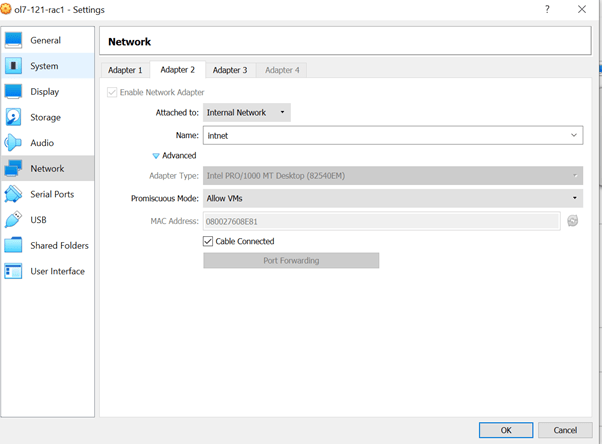Toggle the Enable Network Adapter checkbox
This screenshot has height=444, width=602.
point(112,92)
